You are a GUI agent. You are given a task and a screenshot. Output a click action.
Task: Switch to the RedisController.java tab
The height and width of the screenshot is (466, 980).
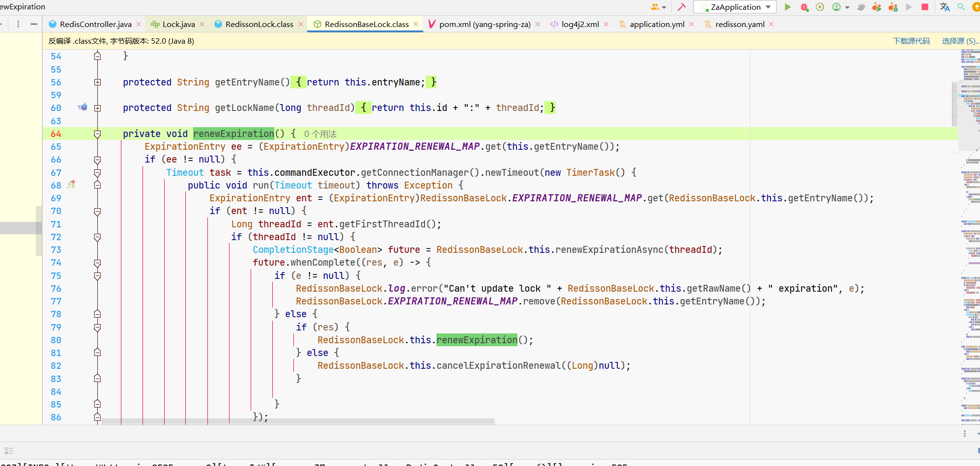tap(95, 24)
